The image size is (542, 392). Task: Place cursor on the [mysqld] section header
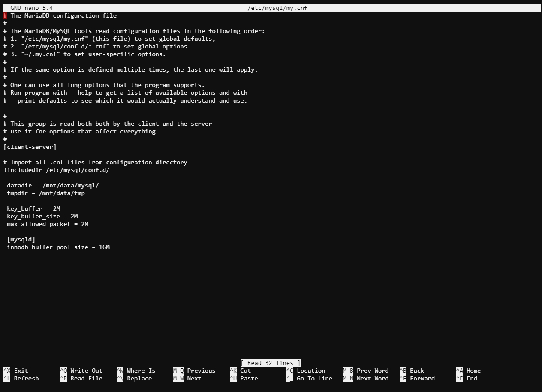(x=21, y=239)
